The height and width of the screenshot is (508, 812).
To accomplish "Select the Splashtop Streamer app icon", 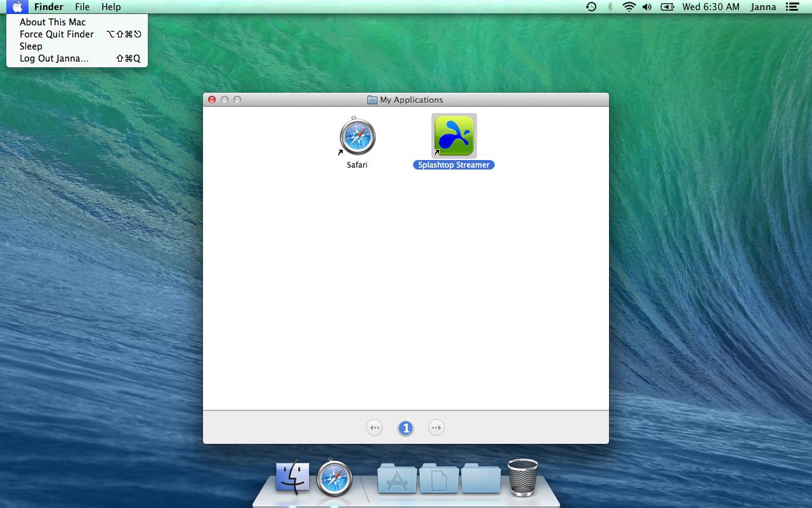I will tap(454, 136).
